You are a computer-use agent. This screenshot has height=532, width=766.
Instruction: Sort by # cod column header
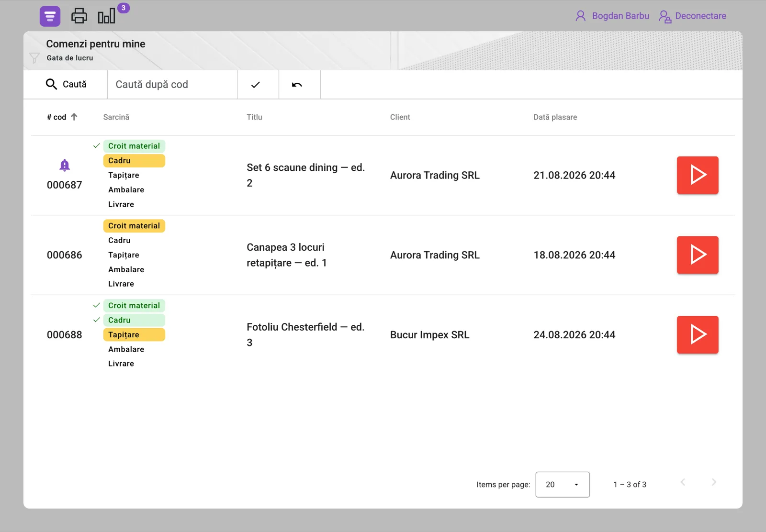tap(56, 117)
